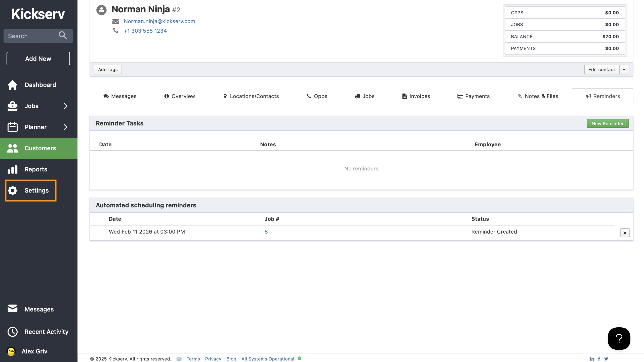Expand the Planner sidebar submenu chevron

click(x=65, y=127)
